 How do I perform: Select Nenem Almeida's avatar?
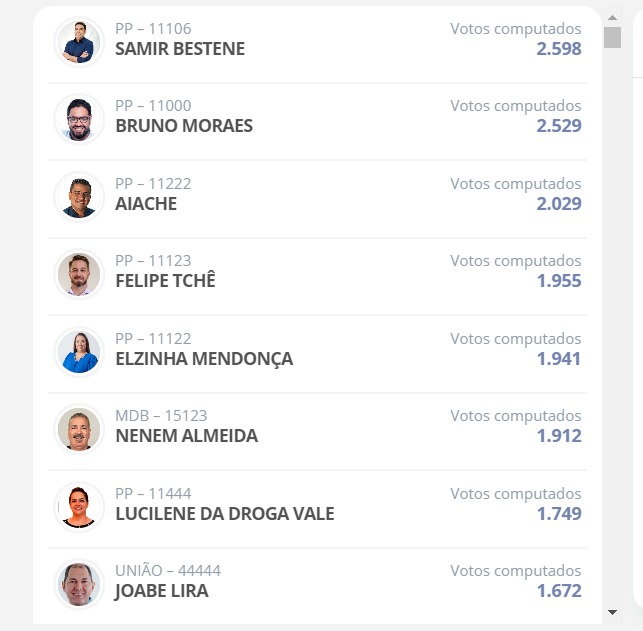click(79, 429)
